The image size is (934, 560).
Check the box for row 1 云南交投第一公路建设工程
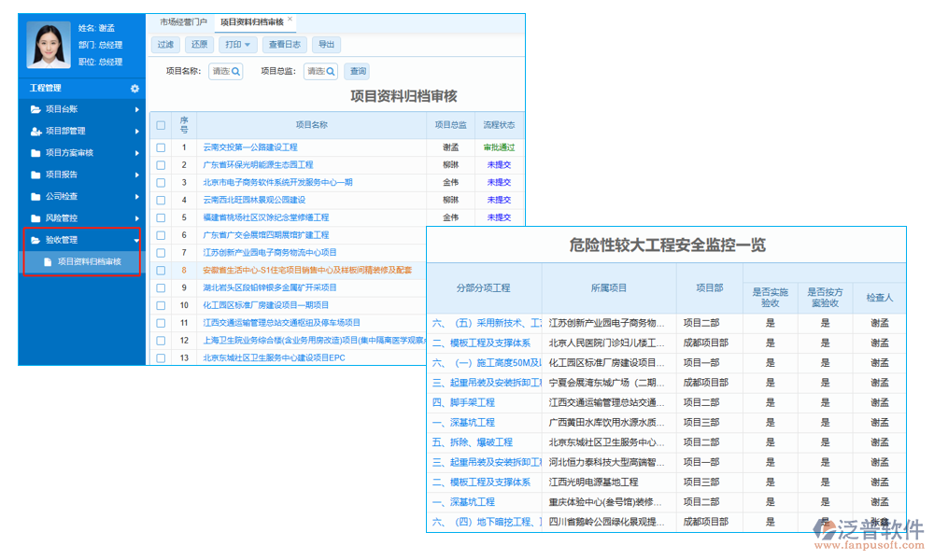pos(161,147)
